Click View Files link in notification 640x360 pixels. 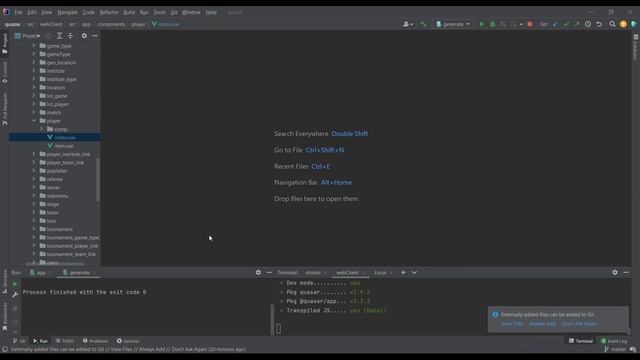pyautogui.click(x=512, y=324)
